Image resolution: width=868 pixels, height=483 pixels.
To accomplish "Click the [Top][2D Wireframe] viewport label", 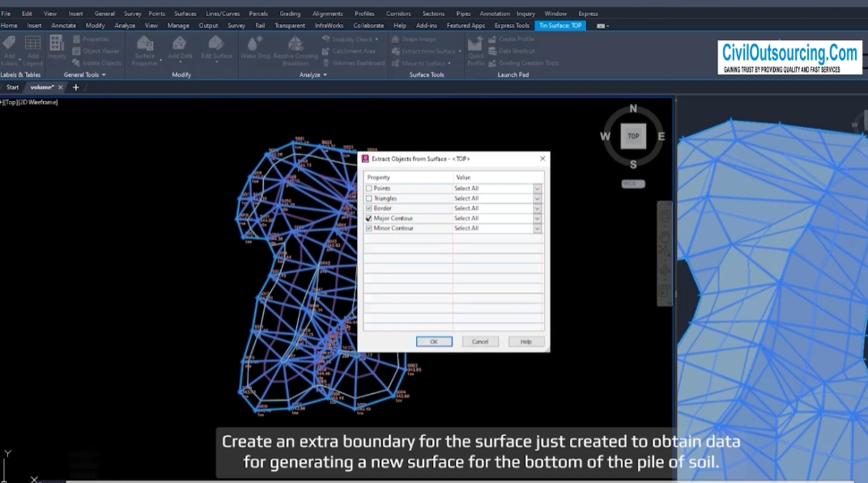I will coord(29,102).
